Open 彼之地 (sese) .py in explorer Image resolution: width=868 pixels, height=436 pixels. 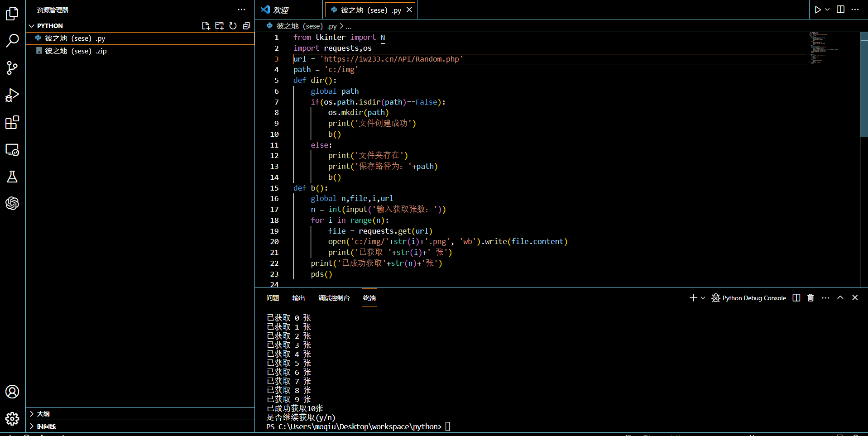tap(140, 38)
